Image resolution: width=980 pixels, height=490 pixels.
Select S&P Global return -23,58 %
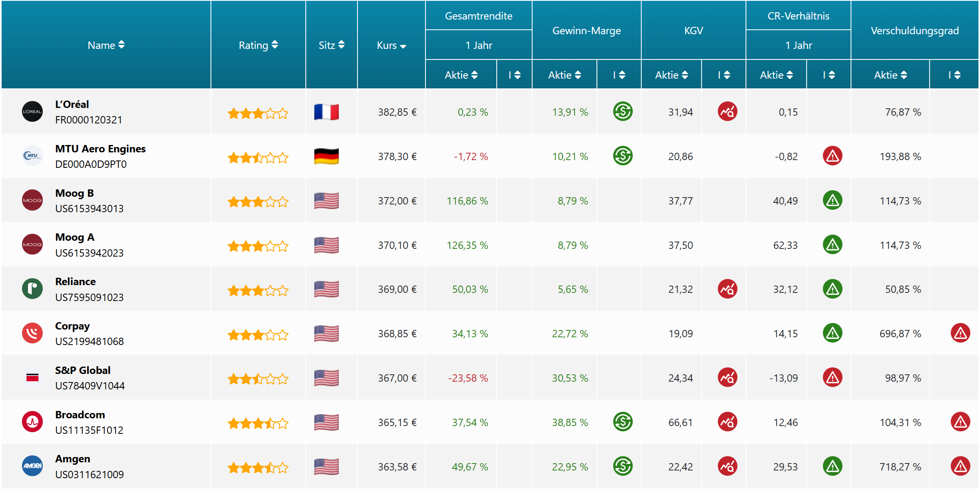(x=468, y=378)
